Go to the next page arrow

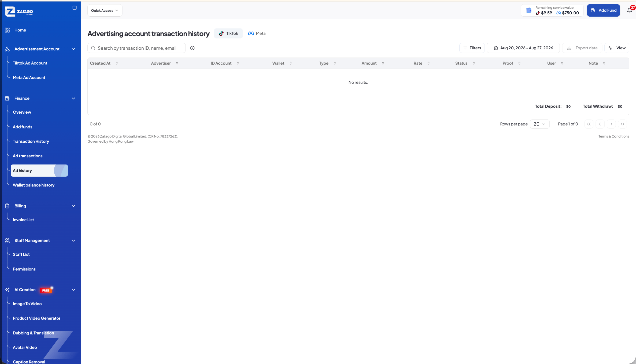tap(611, 124)
